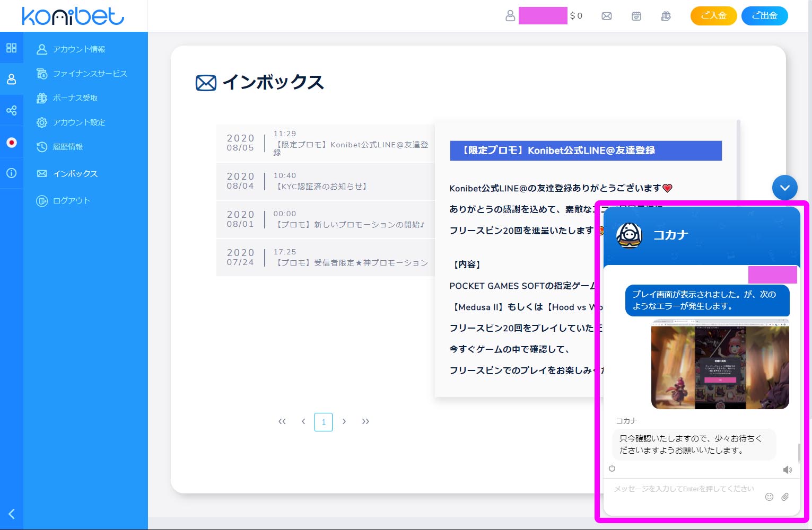Click the envelope mail icon in header

tap(607, 16)
